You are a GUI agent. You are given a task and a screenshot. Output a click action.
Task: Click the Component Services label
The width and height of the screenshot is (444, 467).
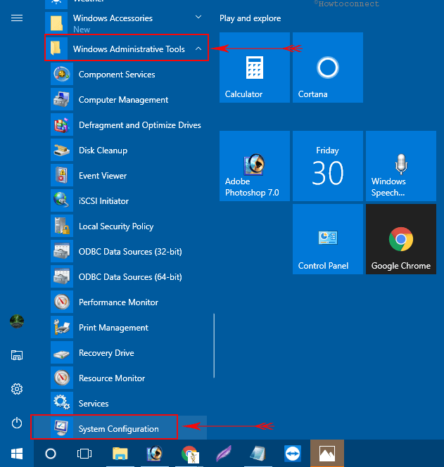click(117, 75)
